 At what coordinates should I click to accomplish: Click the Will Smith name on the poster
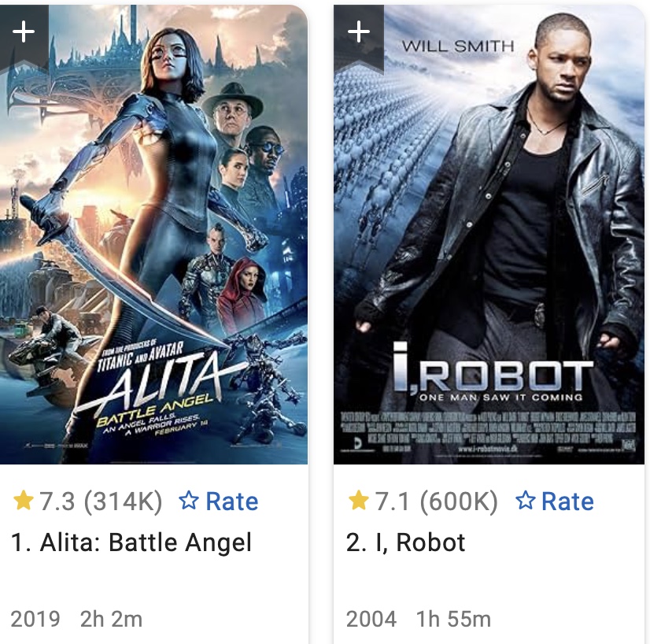458,46
